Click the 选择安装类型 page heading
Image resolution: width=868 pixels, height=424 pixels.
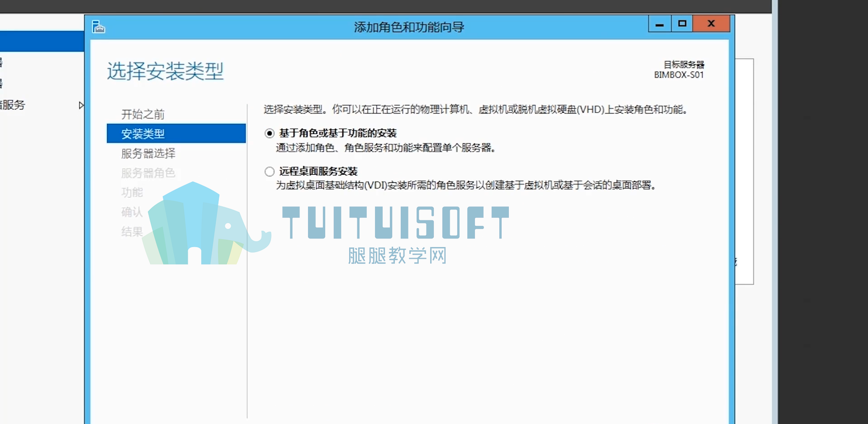(166, 71)
